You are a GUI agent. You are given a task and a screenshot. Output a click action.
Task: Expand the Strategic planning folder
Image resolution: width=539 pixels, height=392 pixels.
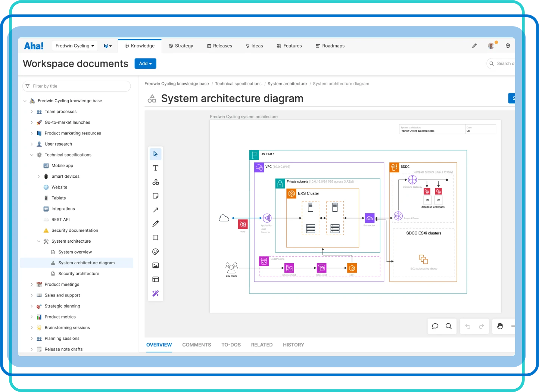point(32,306)
